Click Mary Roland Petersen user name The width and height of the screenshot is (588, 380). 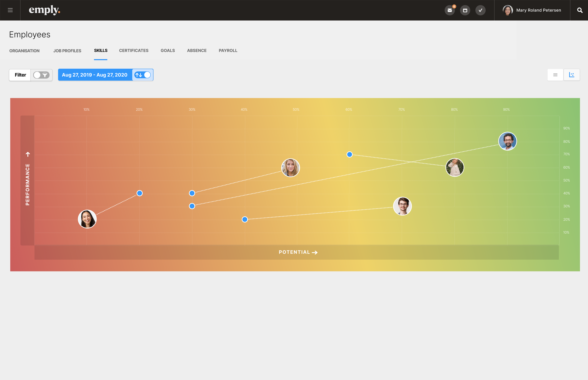click(539, 10)
